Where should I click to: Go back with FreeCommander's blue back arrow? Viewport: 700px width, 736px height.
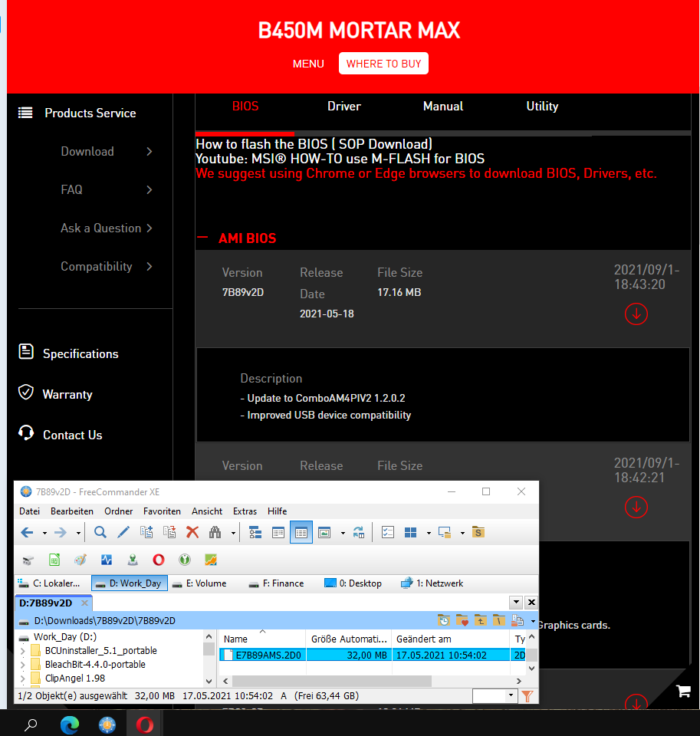click(x=27, y=533)
